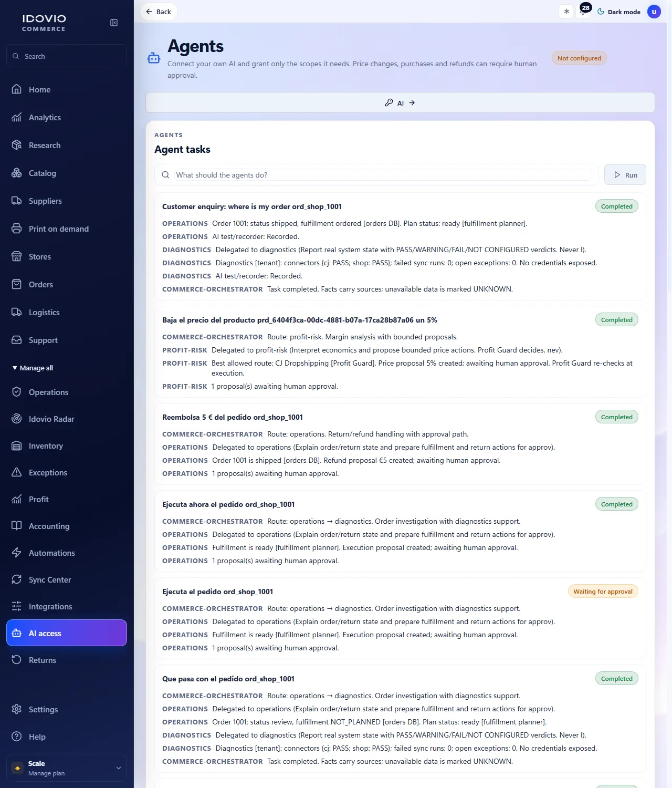Open the Help page
Viewport: 672px width, 788px height.
(x=67, y=737)
